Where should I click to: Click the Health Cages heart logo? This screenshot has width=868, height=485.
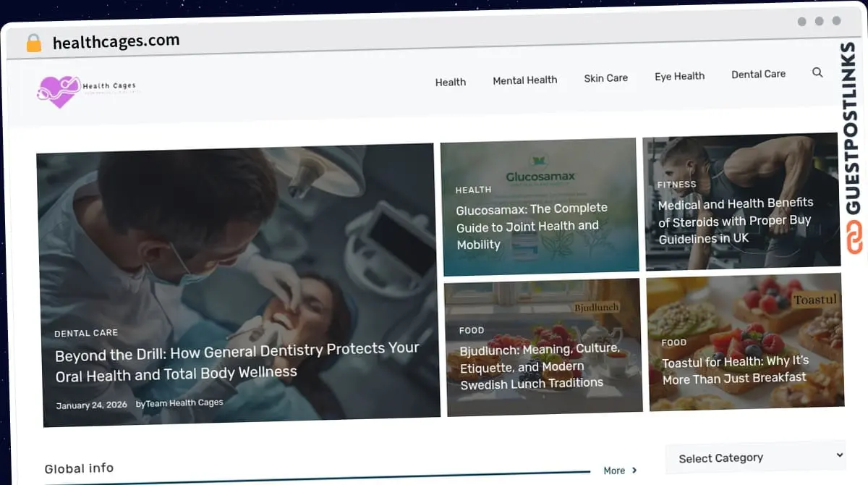click(58, 92)
